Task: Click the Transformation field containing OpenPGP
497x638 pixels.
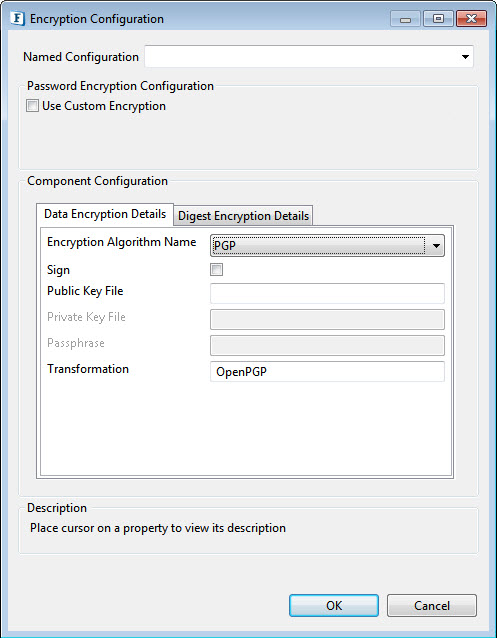Action: click(327, 371)
